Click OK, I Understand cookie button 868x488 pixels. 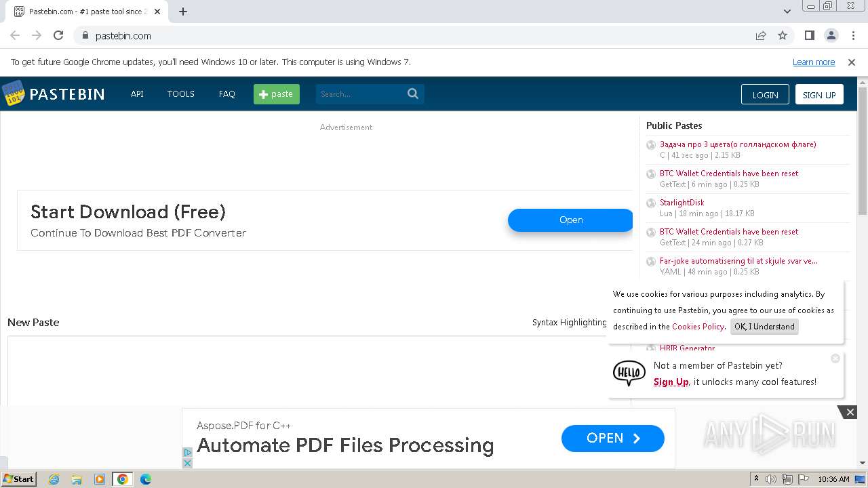pyautogui.click(x=764, y=327)
